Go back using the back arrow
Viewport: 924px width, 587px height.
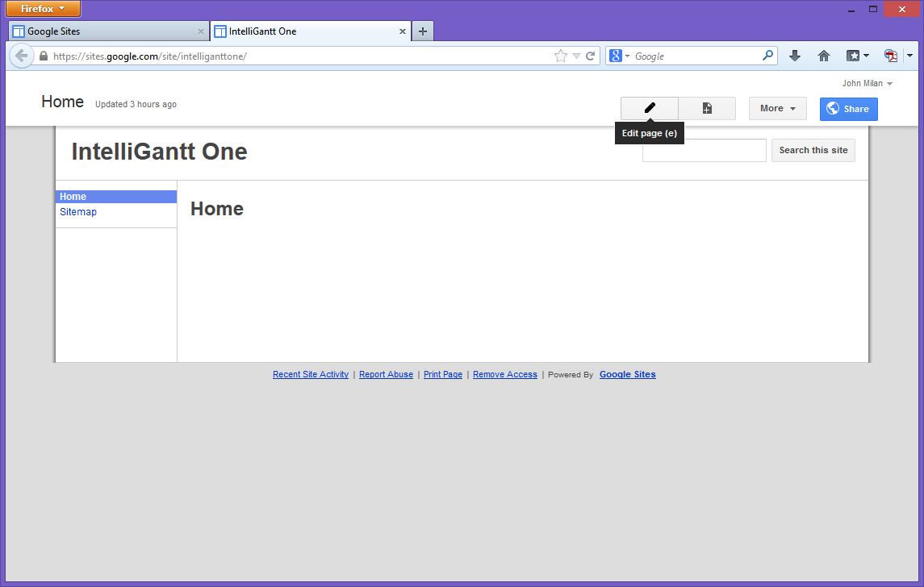pyautogui.click(x=21, y=55)
